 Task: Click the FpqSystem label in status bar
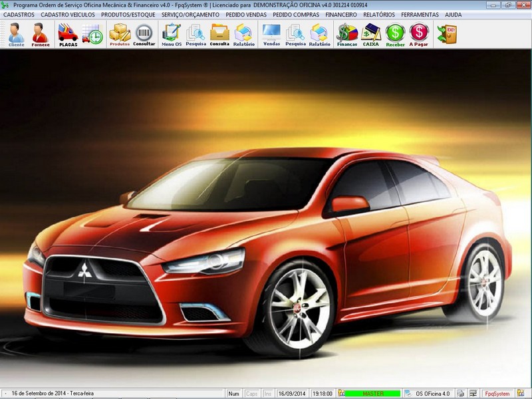(497, 394)
